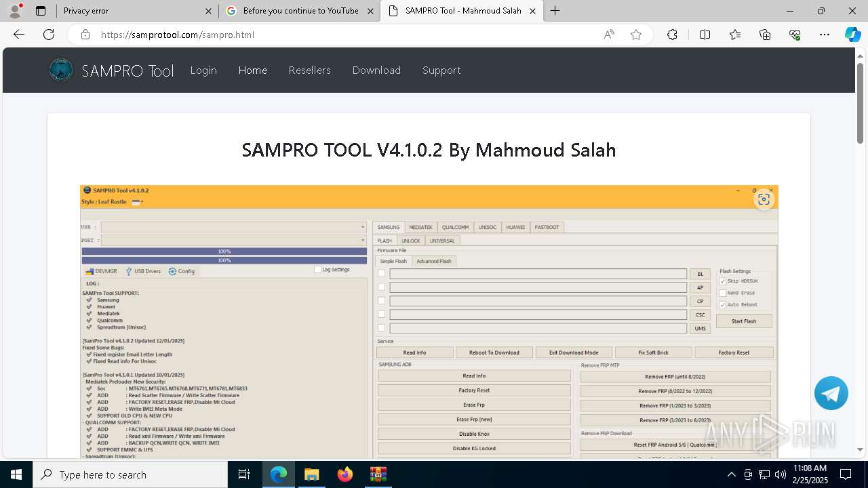Tick the UMS firmware row checkbox

coord(381,328)
